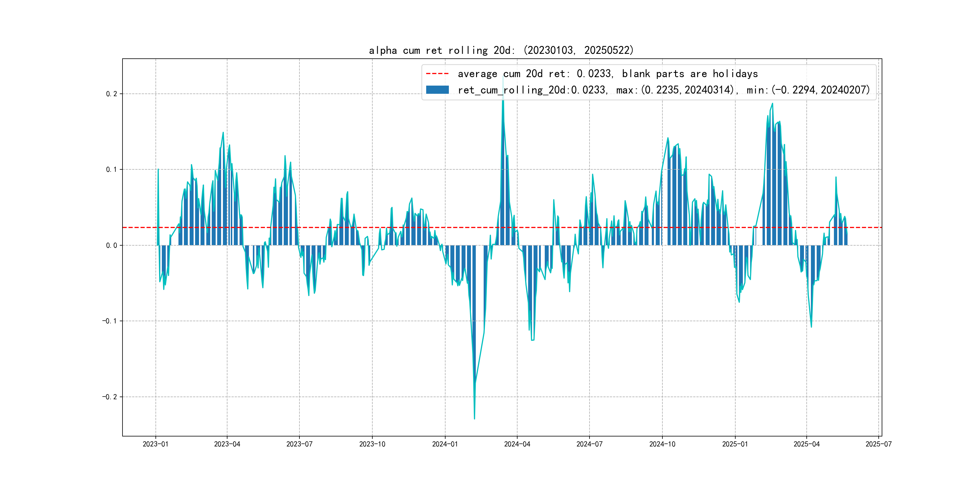Click the blue legend swatch for ret_cum_rolling_20d

pyautogui.click(x=437, y=90)
